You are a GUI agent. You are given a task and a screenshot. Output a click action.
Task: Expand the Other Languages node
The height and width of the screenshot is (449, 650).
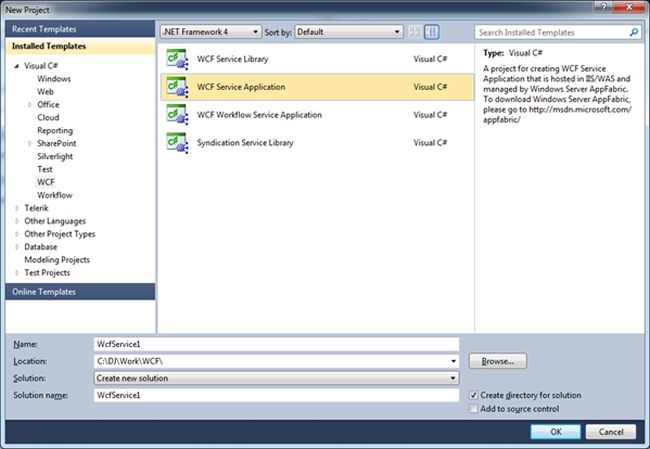[x=17, y=221]
